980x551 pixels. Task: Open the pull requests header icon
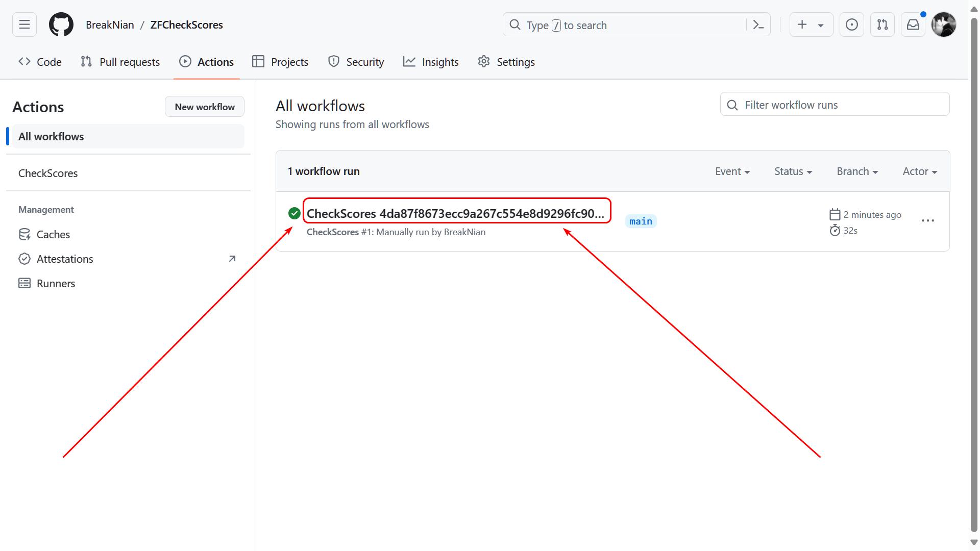(882, 24)
